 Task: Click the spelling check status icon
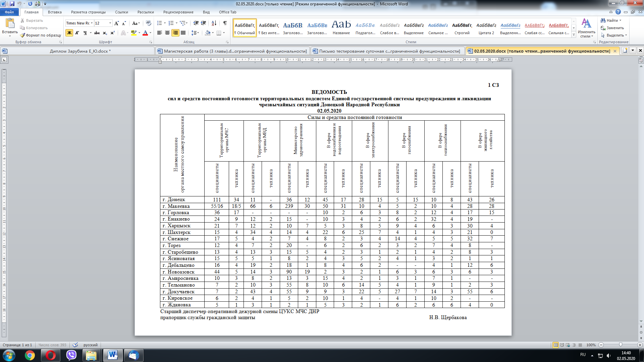tap(75, 345)
